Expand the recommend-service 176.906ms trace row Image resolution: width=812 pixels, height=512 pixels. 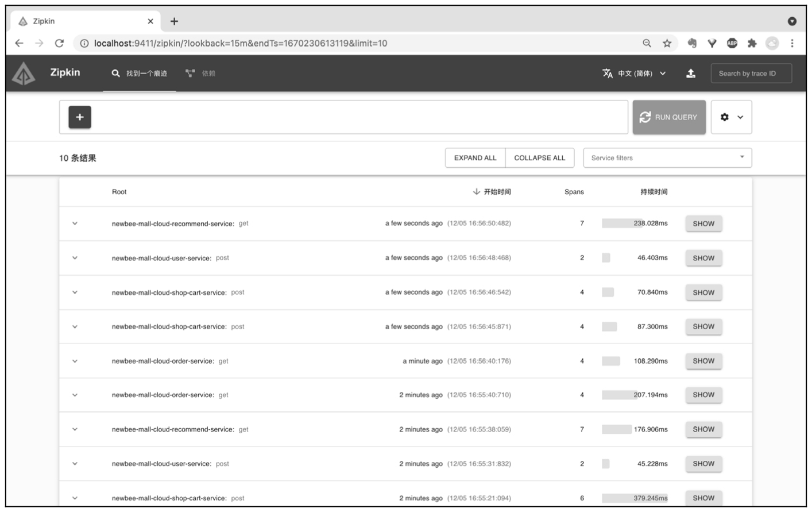75,429
